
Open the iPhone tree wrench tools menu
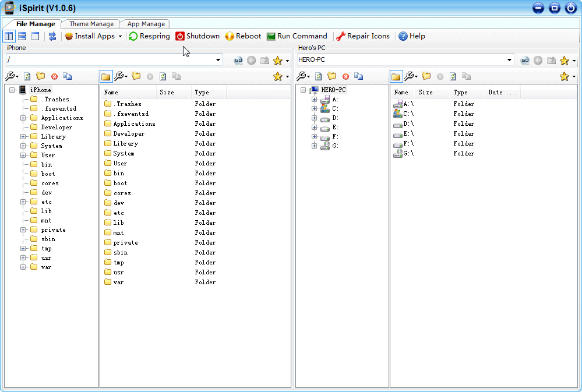[12, 76]
